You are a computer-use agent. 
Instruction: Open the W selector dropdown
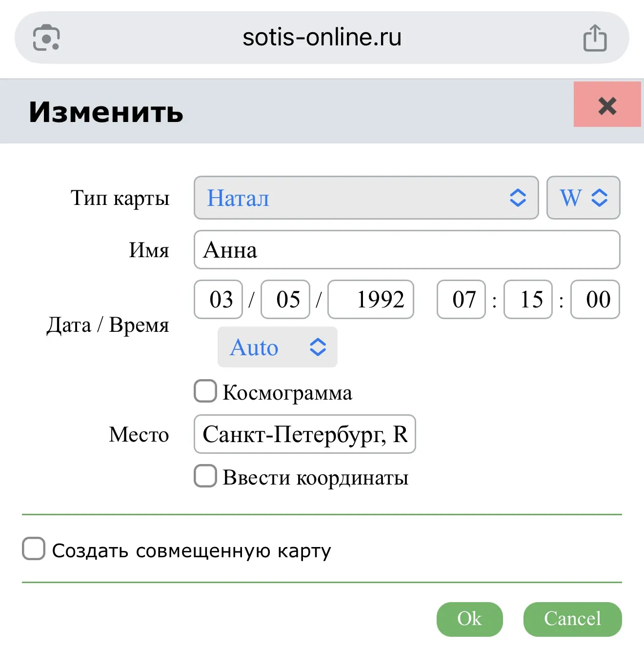pos(583,198)
